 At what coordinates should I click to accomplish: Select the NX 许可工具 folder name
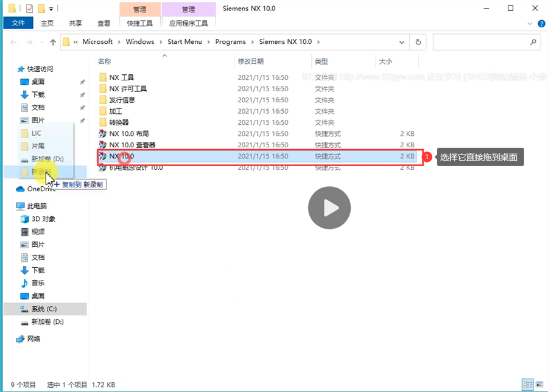pyautogui.click(x=128, y=89)
